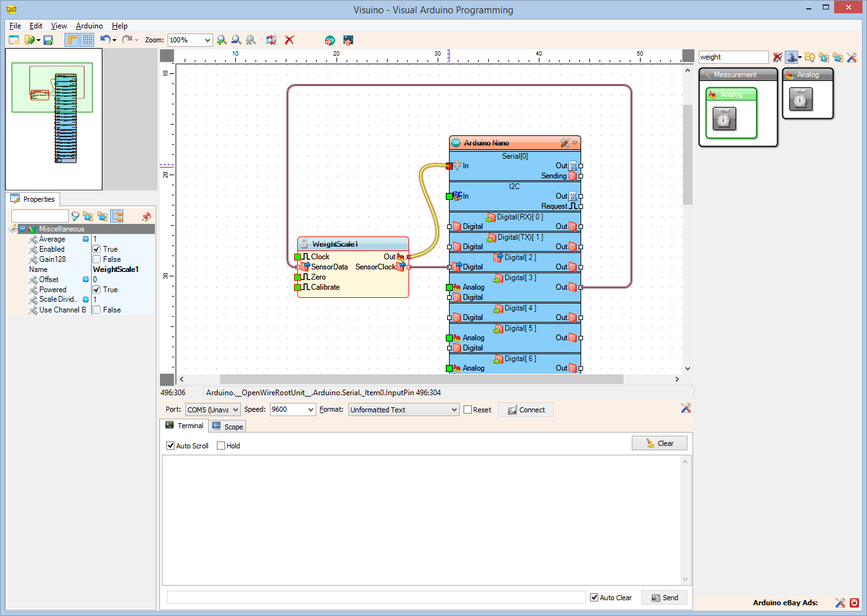Toggle the Powered property checkbox
Viewport: 867px width, 616px height.
click(x=97, y=290)
